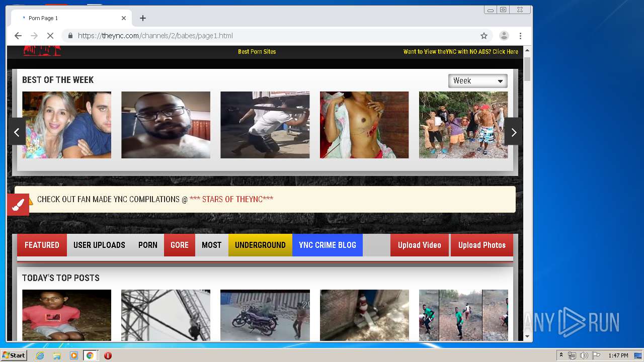The height and width of the screenshot is (362, 644).
Task: Click the "TODAY'S TOP POSTS" heading
Action: point(61,278)
